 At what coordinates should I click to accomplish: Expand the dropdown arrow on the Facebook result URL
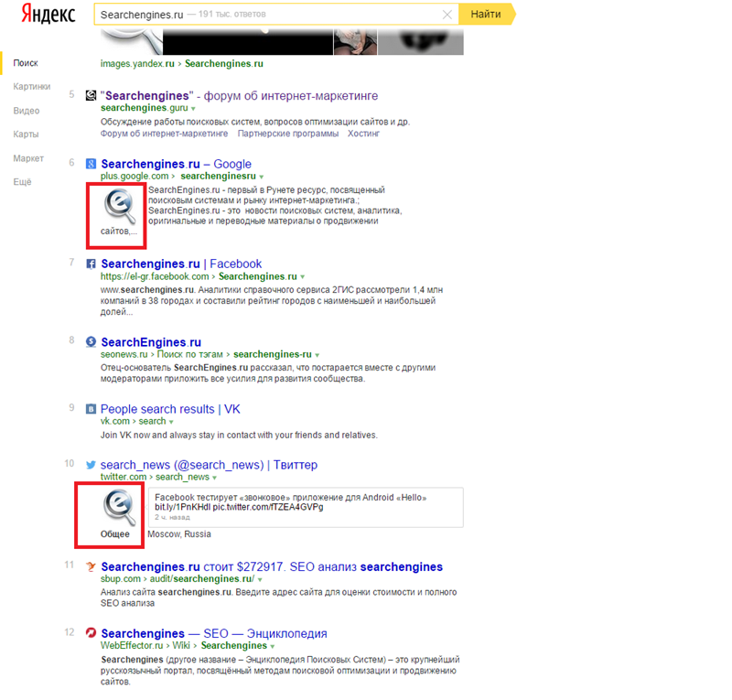[x=303, y=277]
